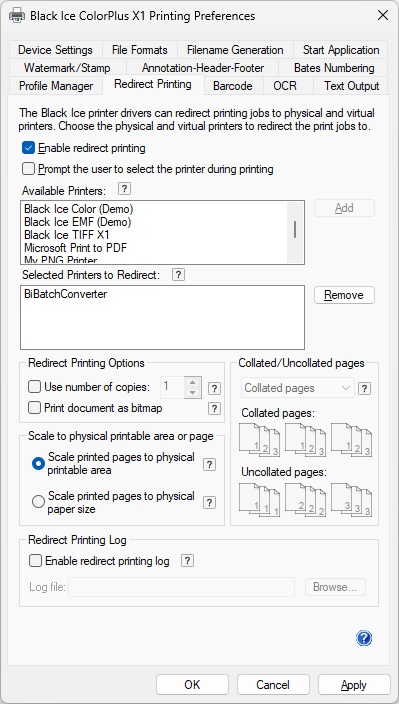Click the Cancel button
The width and height of the screenshot is (399, 704).
[273, 685]
